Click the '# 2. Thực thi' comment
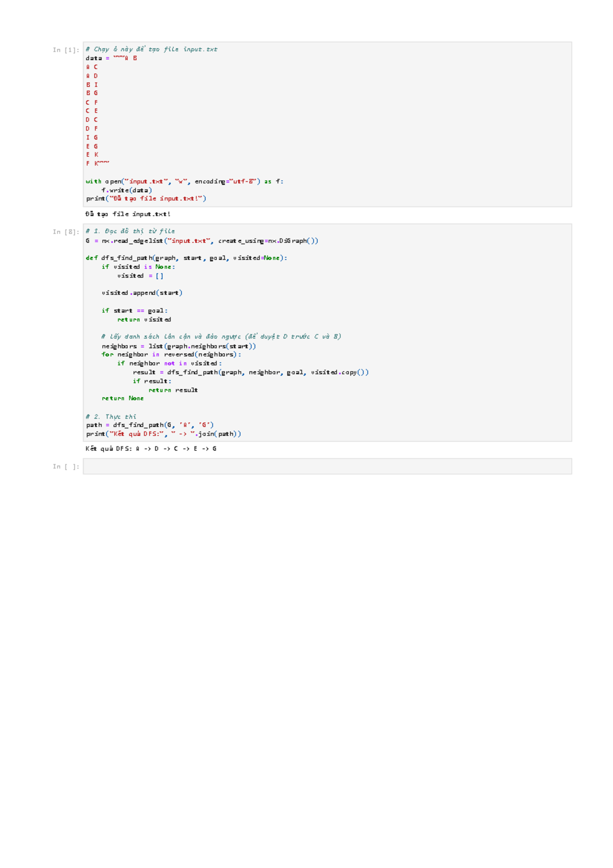This screenshot has width=613, height=868. coord(111,417)
